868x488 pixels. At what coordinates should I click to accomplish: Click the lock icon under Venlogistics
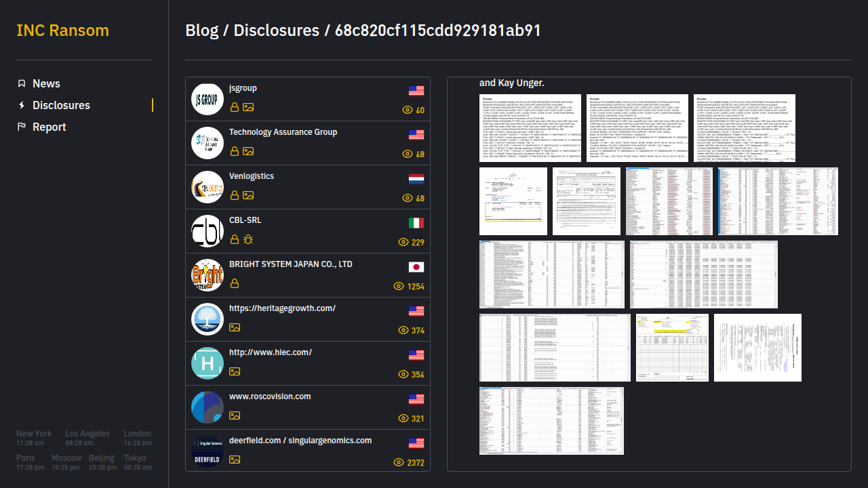point(235,195)
